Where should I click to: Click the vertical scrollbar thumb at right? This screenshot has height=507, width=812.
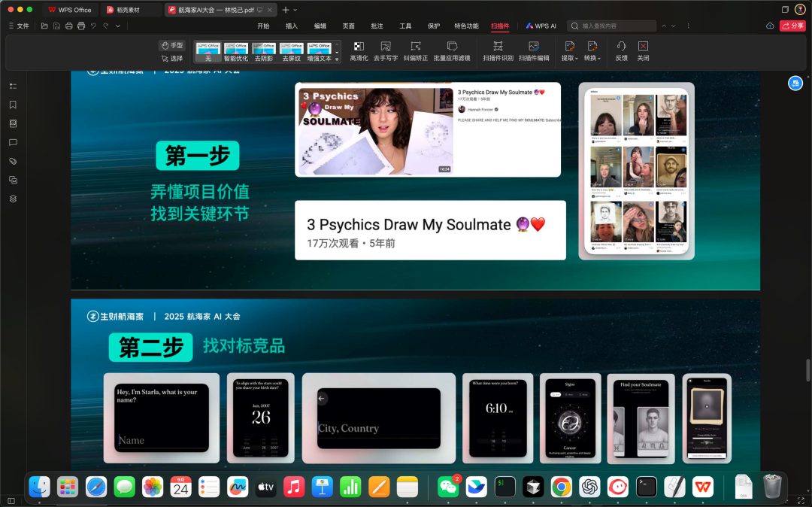[807, 370]
